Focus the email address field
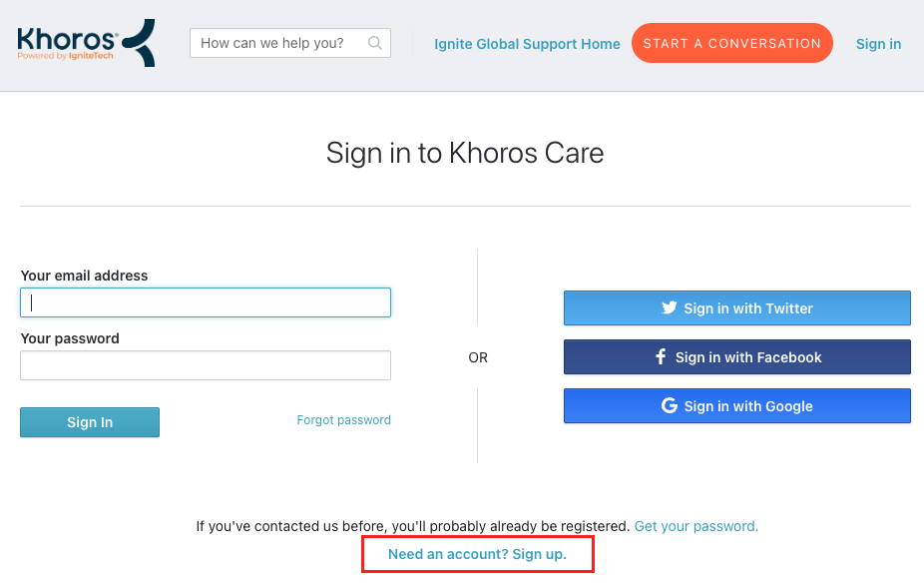 click(x=206, y=302)
